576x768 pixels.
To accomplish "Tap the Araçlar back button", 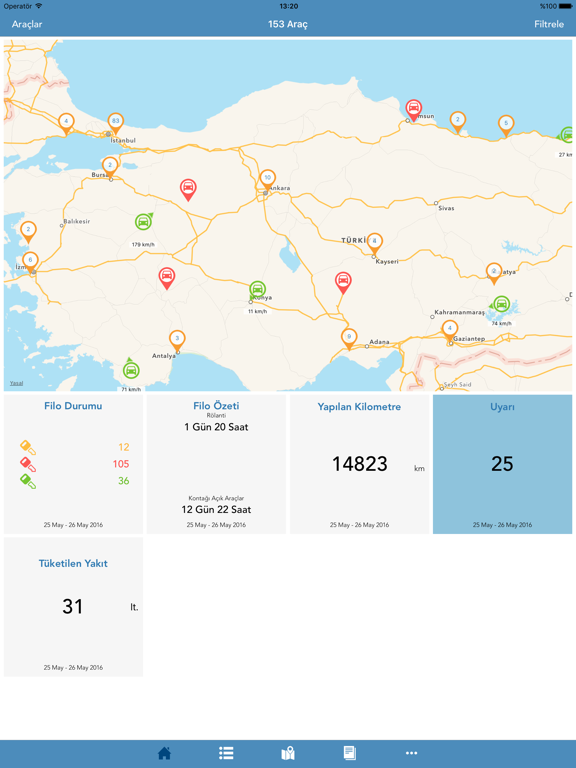I will pos(27,24).
